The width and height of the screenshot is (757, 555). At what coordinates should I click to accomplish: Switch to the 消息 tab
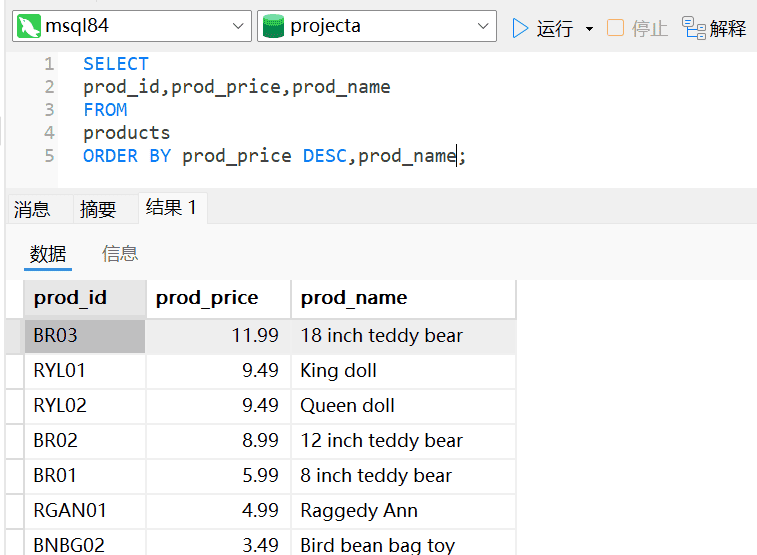coord(32,209)
